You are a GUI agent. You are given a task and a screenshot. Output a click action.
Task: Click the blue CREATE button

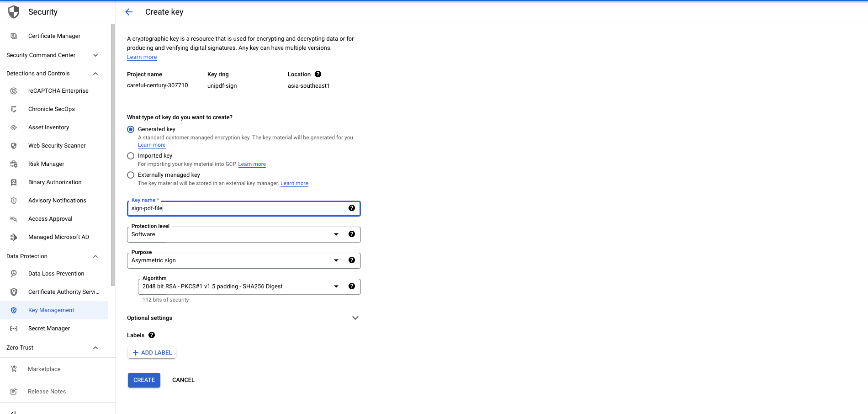click(144, 380)
